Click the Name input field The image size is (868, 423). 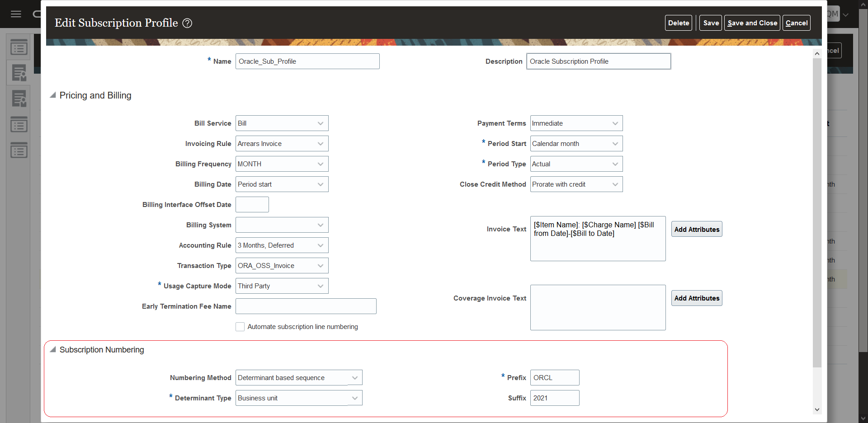coord(307,61)
